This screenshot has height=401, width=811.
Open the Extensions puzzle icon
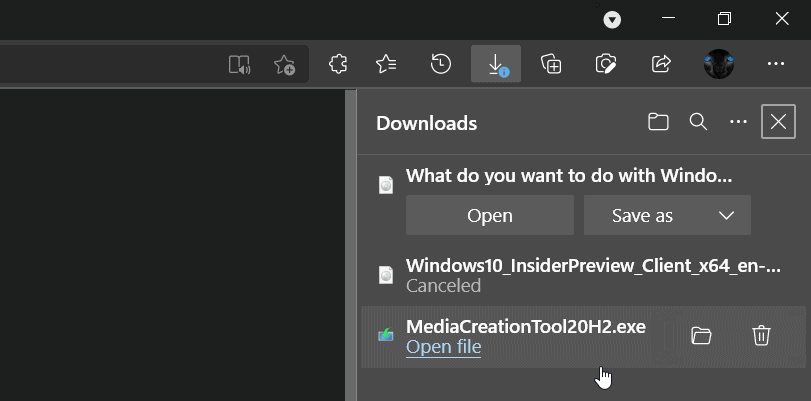(x=338, y=64)
